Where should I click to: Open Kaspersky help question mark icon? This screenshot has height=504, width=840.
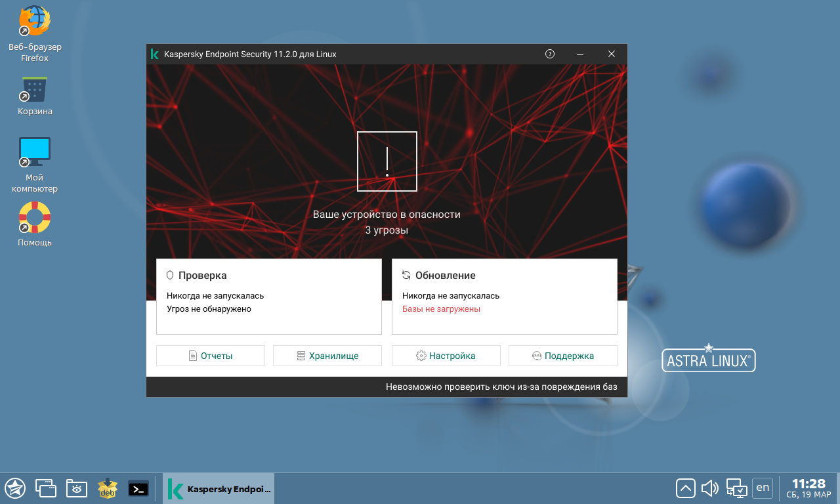(550, 54)
